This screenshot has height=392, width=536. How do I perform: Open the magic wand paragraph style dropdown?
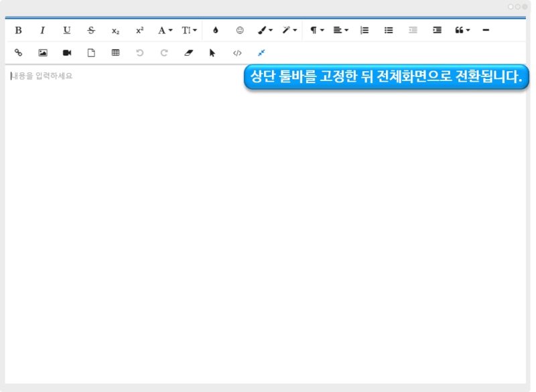tap(289, 30)
